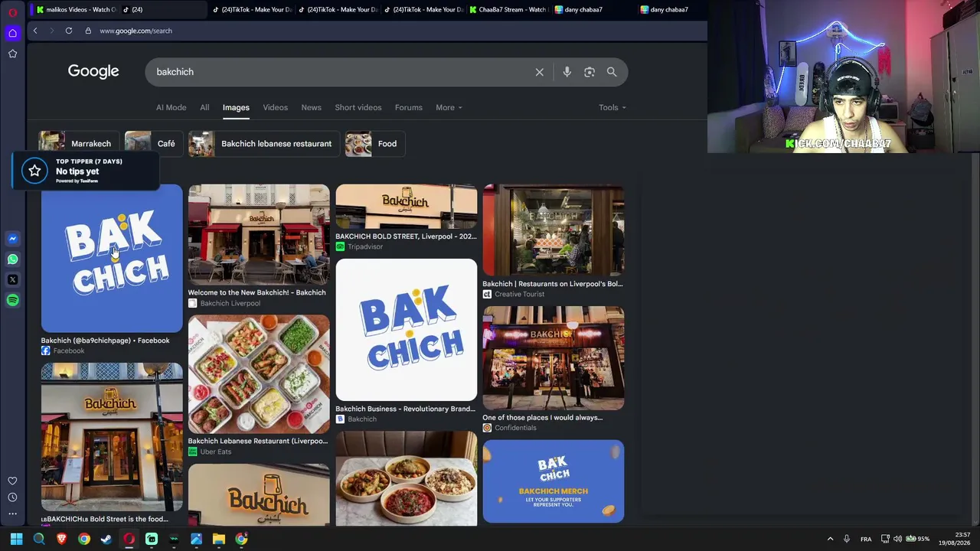Submit search with the magnifying glass icon
The width and height of the screenshot is (980, 551).
click(x=612, y=72)
